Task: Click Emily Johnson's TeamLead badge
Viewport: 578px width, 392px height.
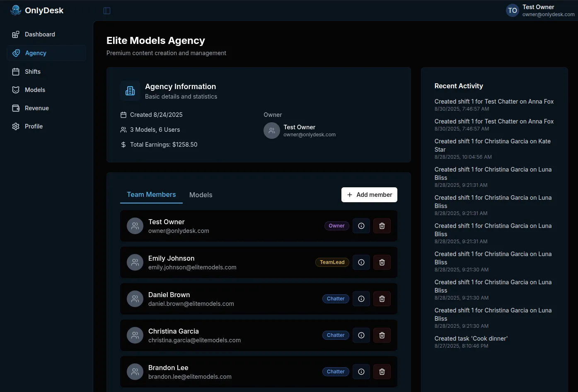Action: [x=332, y=262]
